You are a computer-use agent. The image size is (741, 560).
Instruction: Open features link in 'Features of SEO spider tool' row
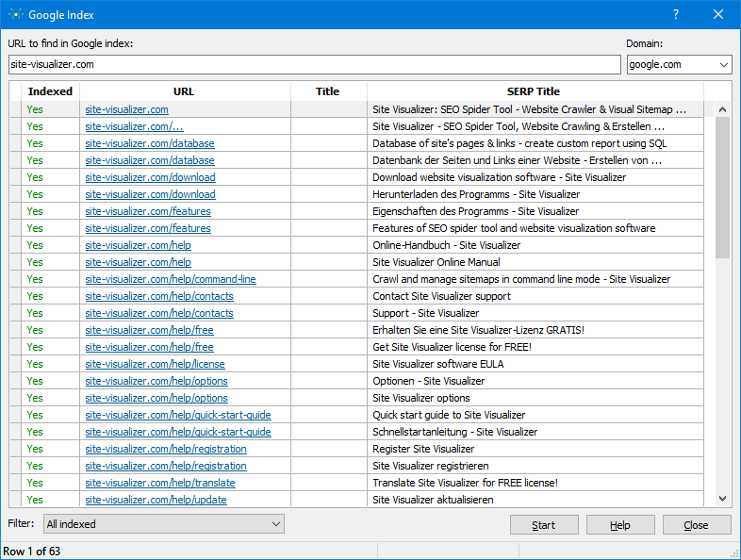point(148,228)
